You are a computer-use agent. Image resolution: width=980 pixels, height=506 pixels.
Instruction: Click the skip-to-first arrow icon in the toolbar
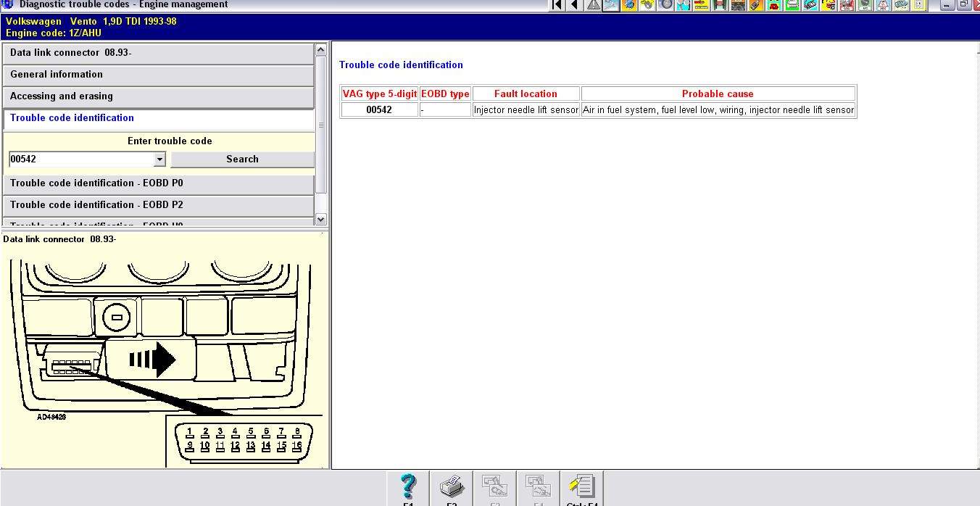(557, 5)
